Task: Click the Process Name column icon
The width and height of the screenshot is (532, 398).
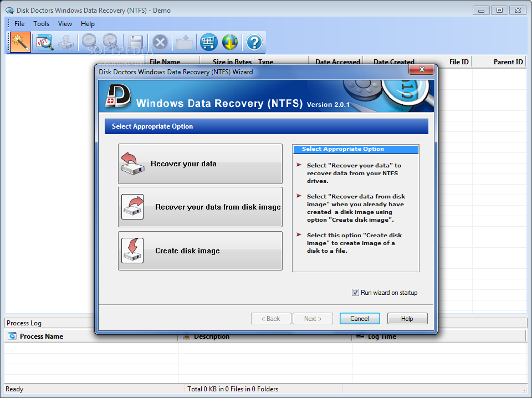Action: [12, 336]
